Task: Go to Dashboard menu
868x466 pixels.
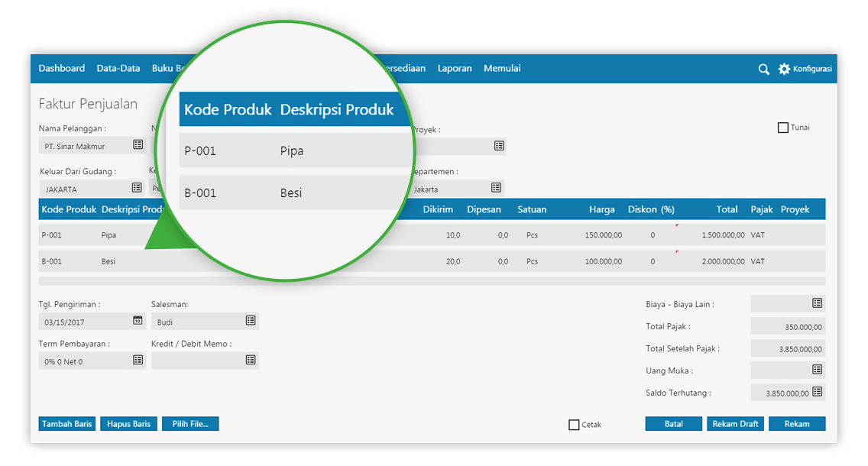Action: pyautogui.click(x=62, y=69)
